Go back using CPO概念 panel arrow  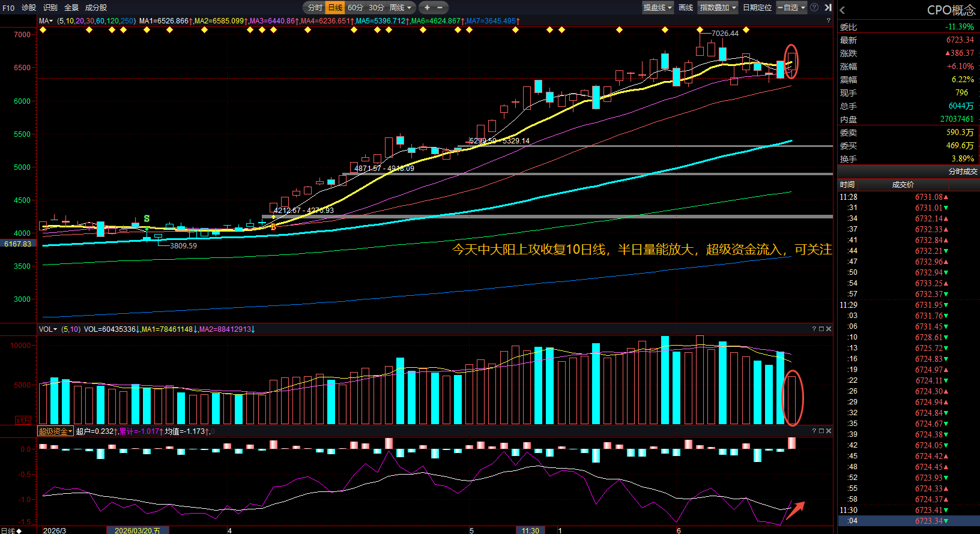(x=842, y=10)
